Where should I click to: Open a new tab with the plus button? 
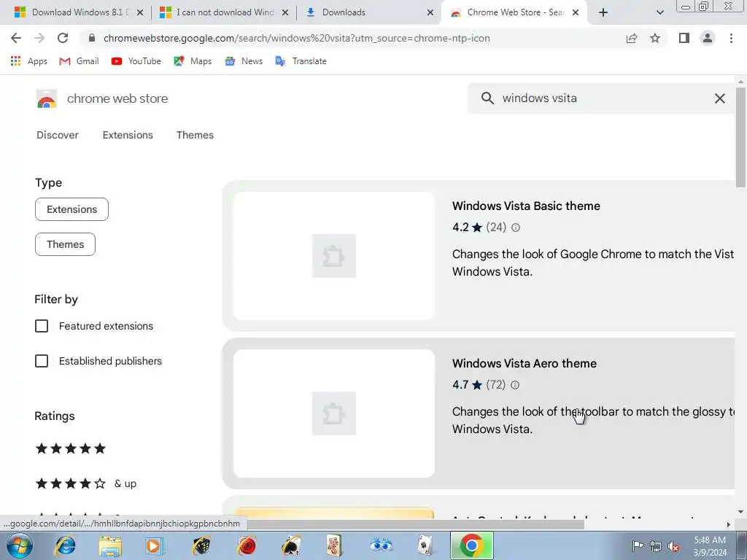click(603, 12)
